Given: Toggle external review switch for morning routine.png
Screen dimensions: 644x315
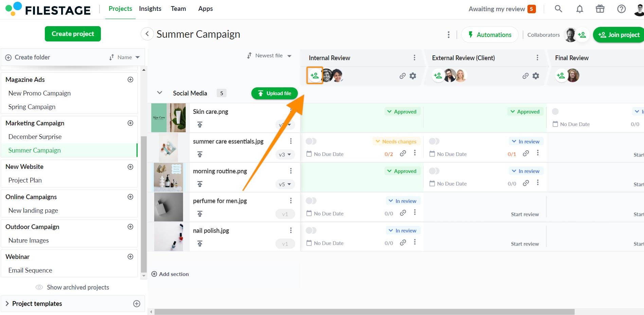Looking at the screenshot, I should [434, 171].
